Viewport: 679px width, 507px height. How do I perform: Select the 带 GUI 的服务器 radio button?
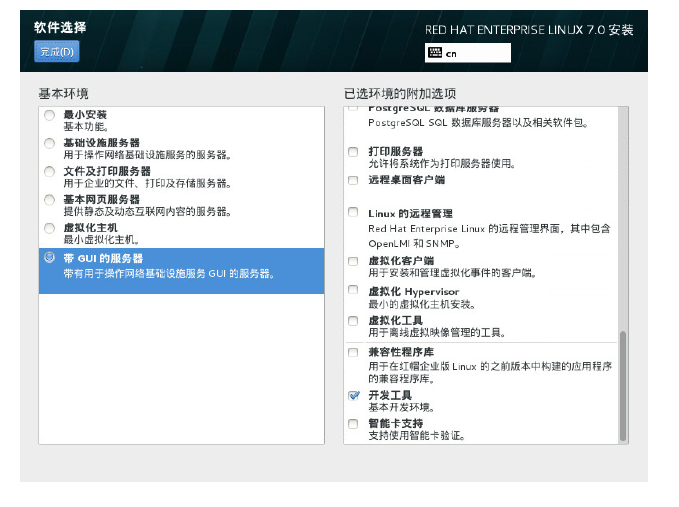point(49,258)
